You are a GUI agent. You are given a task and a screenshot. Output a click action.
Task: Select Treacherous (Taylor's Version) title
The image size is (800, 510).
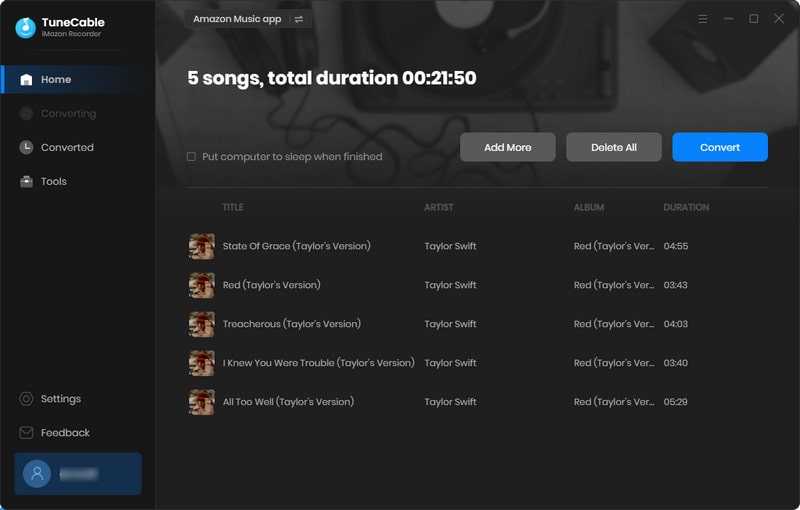click(292, 324)
